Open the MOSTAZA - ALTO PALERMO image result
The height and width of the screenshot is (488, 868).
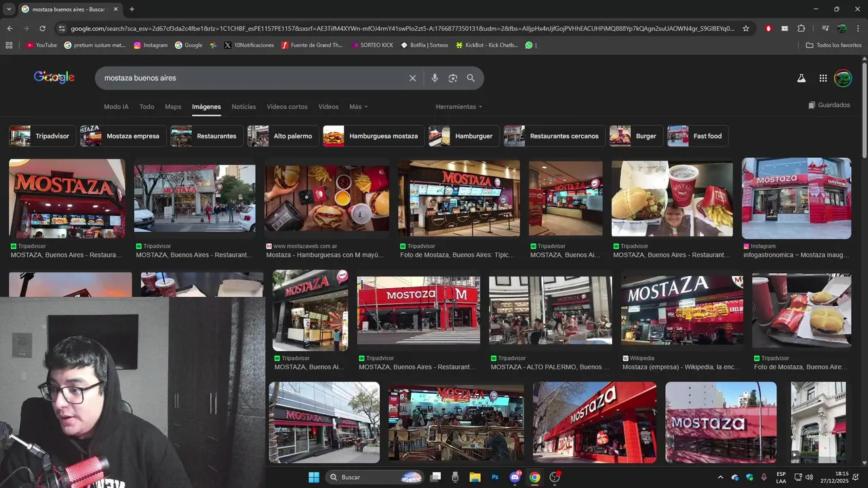point(551,310)
